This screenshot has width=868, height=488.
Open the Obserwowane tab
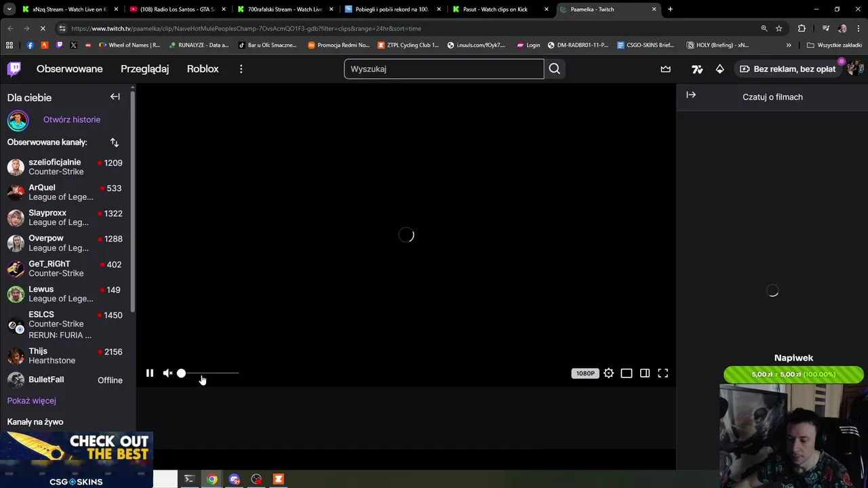pyautogui.click(x=70, y=68)
